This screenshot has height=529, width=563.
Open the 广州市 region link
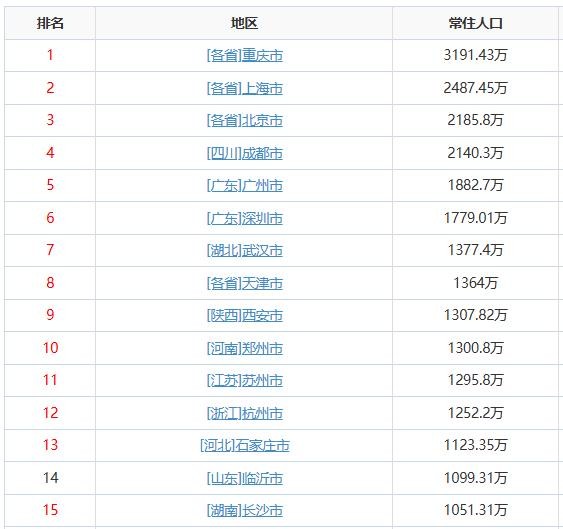[245, 186]
